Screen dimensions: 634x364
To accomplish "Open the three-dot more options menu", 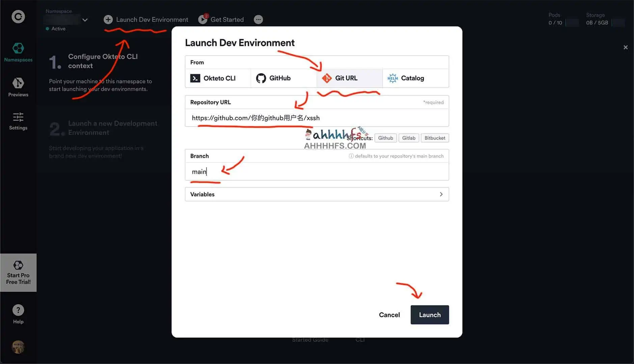I will tap(258, 20).
